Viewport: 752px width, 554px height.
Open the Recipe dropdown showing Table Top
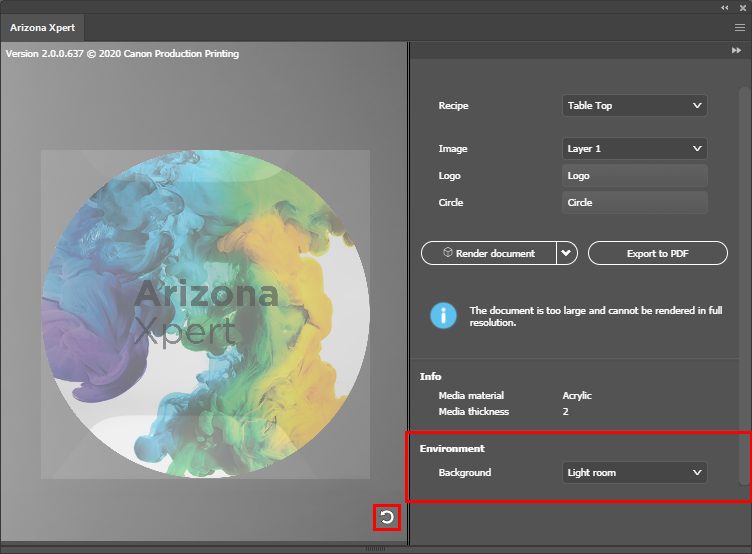pyautogui.click(x=634, y=106)
